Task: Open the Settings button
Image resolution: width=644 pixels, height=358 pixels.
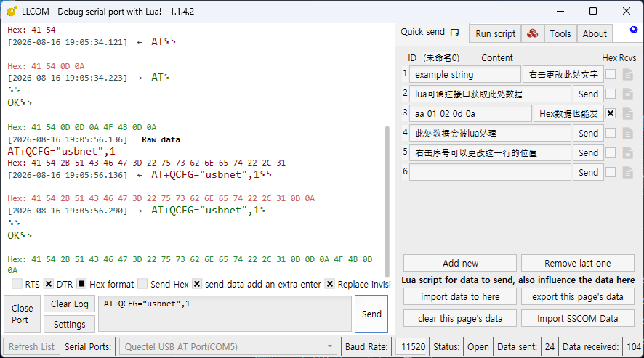Action: point(69,325)
